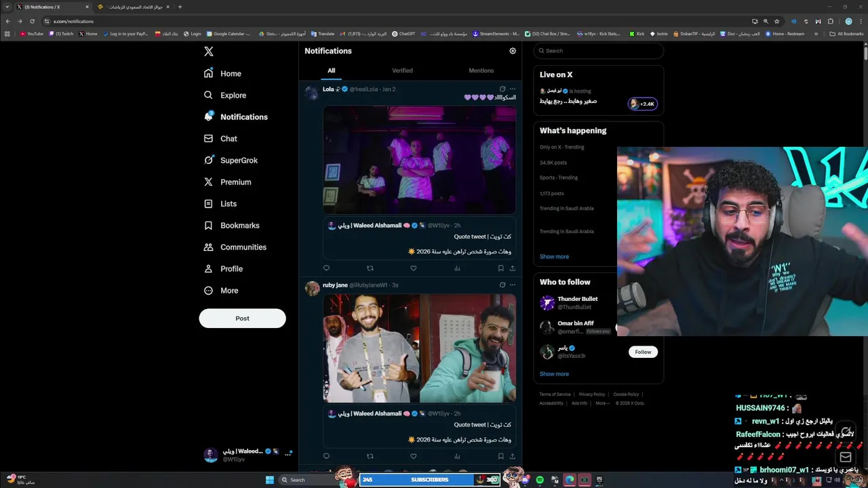Click Grok icon on Lola's post
The height and width of the screenshot is (488, 868).
pyautogui.click(x=502, y=89)
